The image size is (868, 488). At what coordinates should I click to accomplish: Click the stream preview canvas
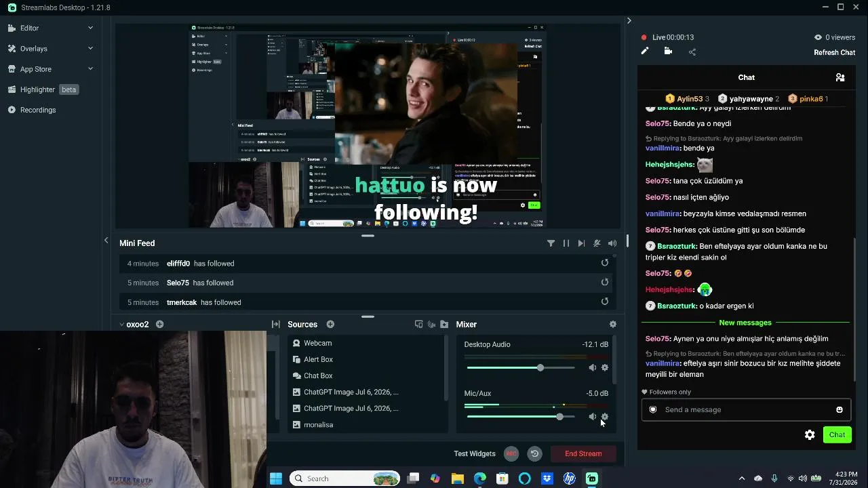pyautogui.click(x=368, y=127)
